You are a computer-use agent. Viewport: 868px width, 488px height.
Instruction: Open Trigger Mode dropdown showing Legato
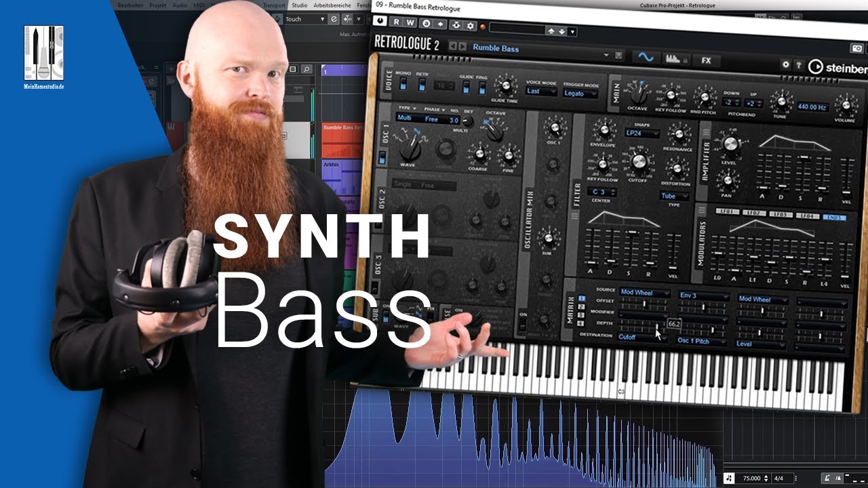581,94
